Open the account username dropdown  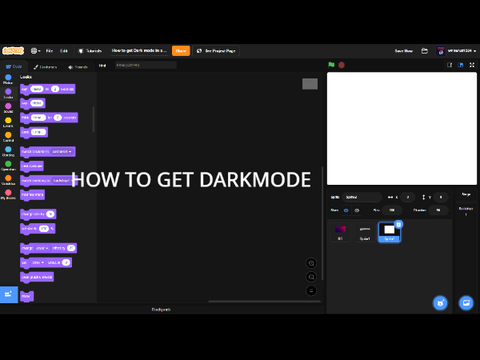462,51
